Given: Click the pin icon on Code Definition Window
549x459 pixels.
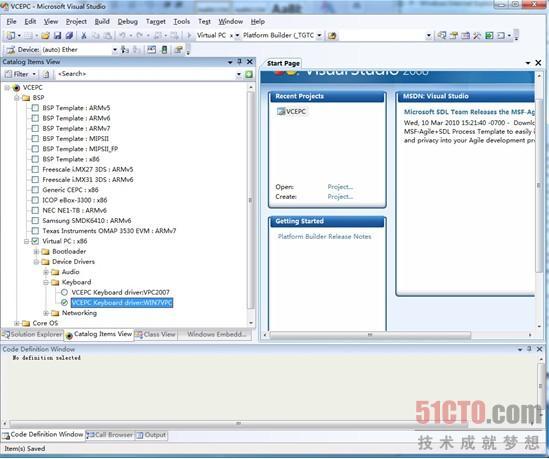Looking at the screenshot, I should (529, 349).
